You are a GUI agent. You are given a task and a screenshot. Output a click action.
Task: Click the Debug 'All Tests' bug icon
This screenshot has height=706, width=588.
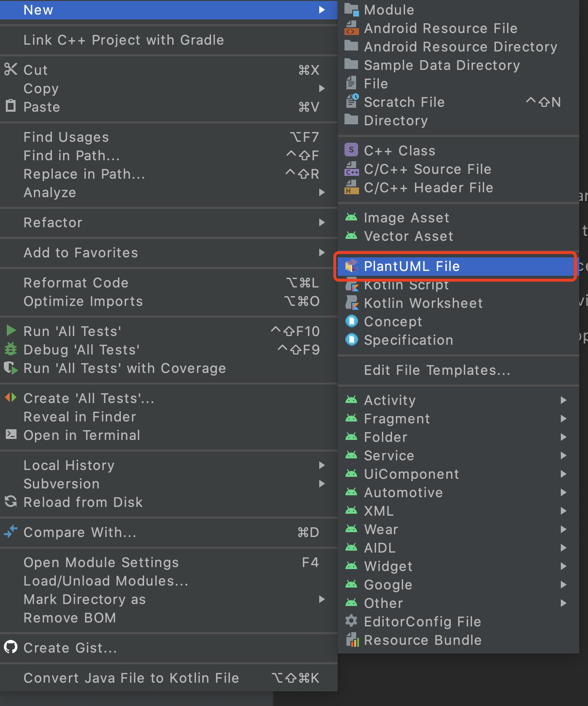coord(10,350)
